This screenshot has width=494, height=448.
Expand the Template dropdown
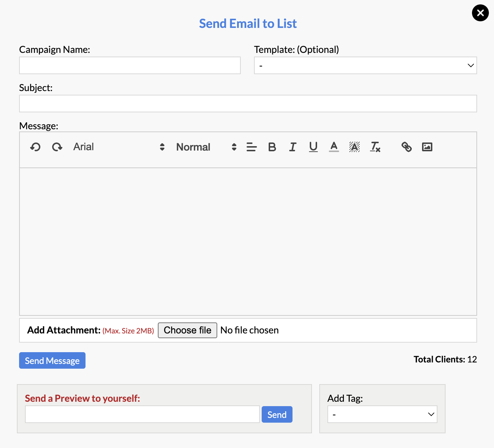tap(365, 65)
